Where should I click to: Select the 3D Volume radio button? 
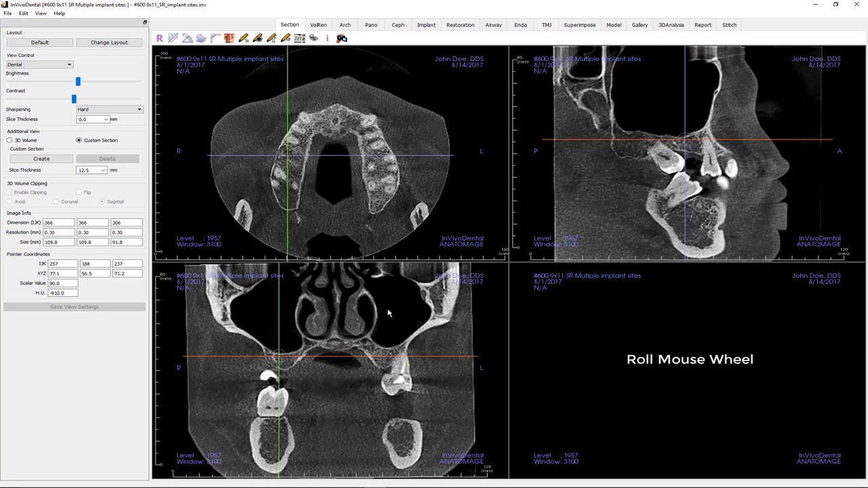(x=9, y=140)
